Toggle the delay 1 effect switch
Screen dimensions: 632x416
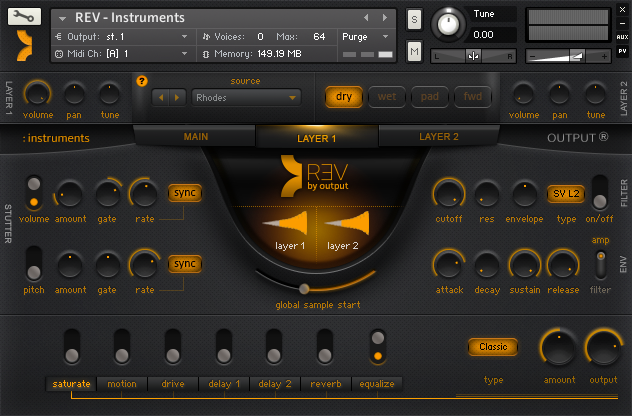[224, 346]
